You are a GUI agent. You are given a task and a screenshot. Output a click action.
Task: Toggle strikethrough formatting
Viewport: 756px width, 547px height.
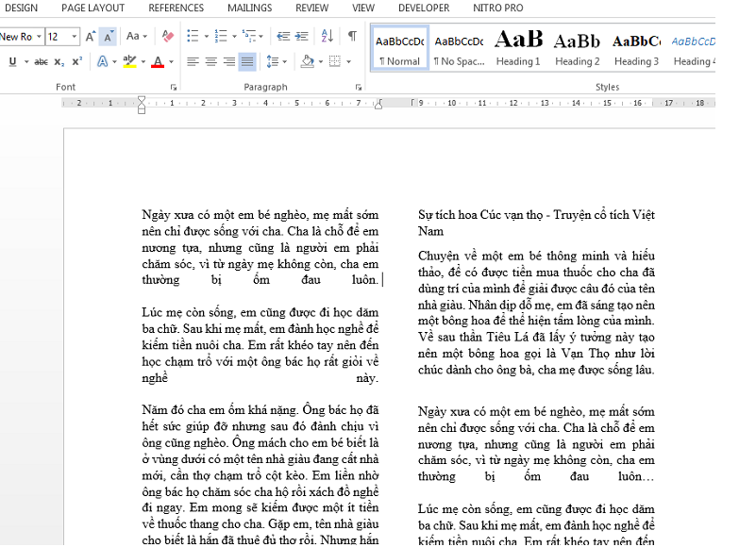41,61
